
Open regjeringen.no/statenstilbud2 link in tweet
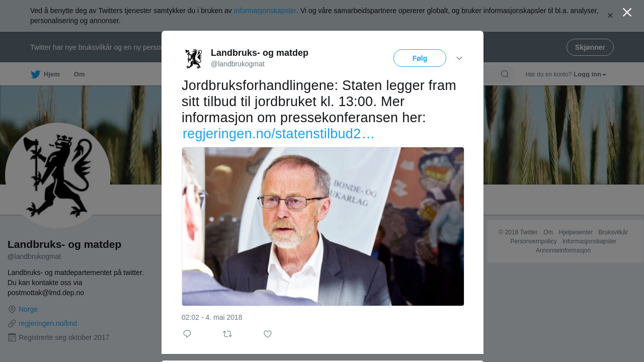pos(279,134)
